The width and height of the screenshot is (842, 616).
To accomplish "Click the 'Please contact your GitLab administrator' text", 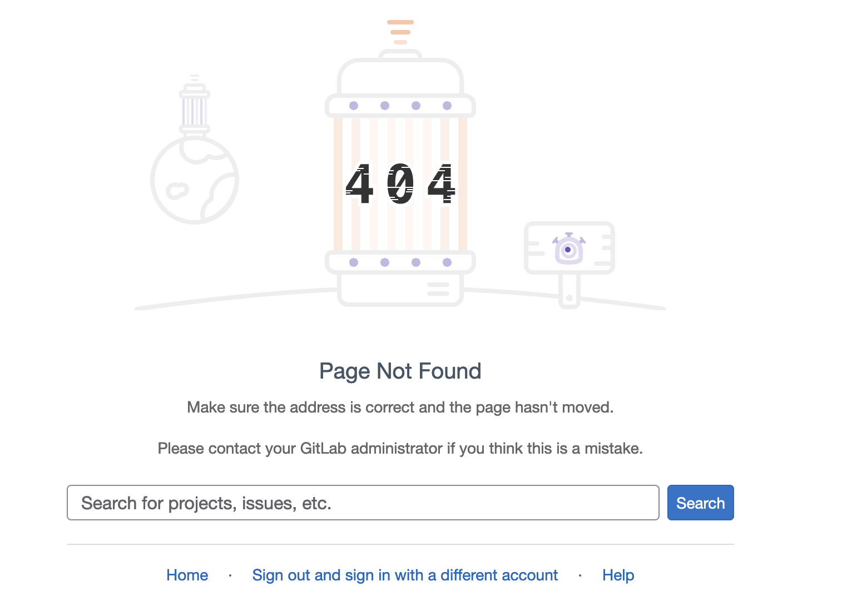I will 400,449.
